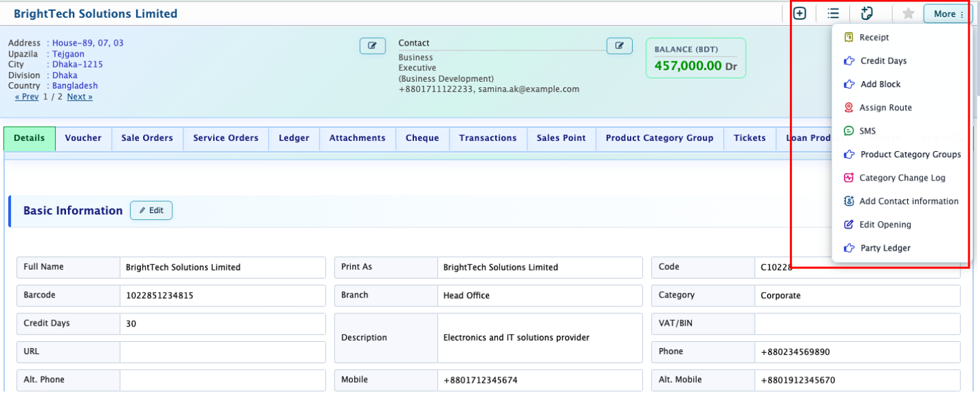The width and height of the screenshot is (980, 395).
Task: Click the Category Change Log chart icon
Action: pyautogui.click(x=849, y=178)
